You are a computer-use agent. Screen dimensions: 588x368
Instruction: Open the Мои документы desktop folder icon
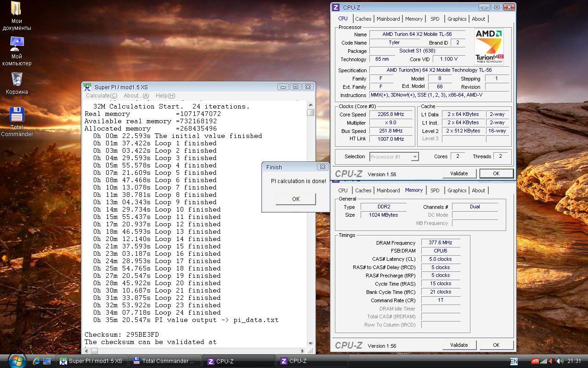[x=17, y=8]
